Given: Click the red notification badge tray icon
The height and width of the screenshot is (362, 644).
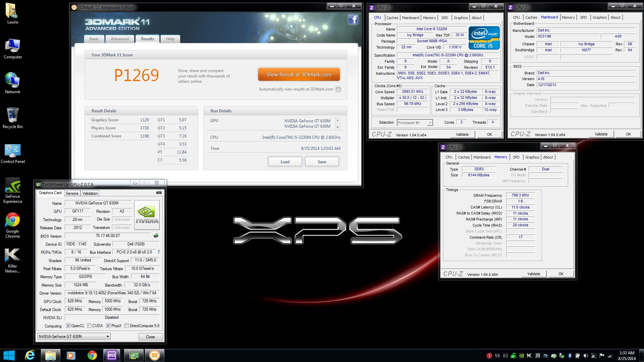Looking at the screenshot, I should click(x=489, y=356).
